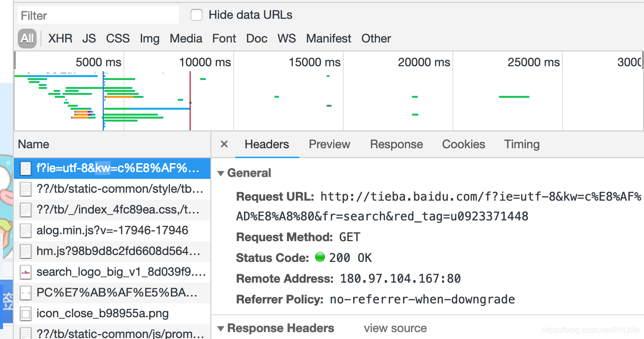Click the stylesheet icon of index_4fc89ea.css row

coord(26,210)
